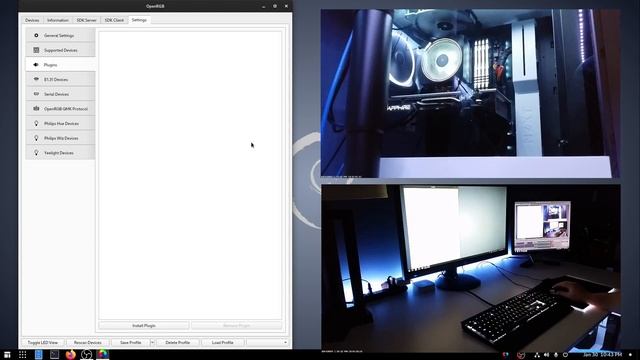This screenshot has height=360, width=640.
Task: Click the desk camera preview
Action: (471, 268)
